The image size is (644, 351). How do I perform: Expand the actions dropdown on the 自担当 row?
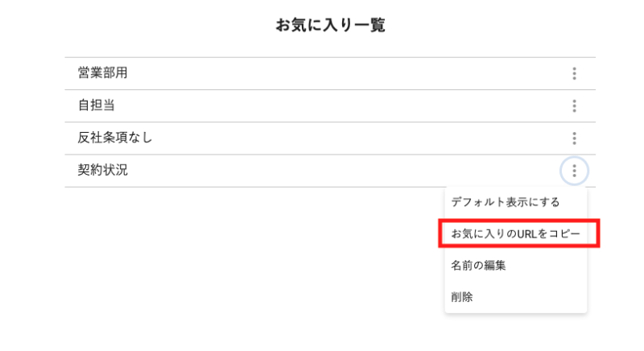574,105
